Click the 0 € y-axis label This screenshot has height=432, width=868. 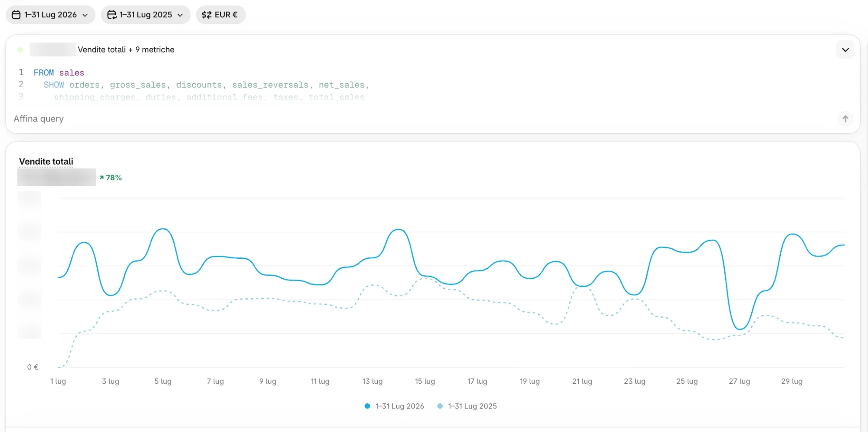pos(33,367)
